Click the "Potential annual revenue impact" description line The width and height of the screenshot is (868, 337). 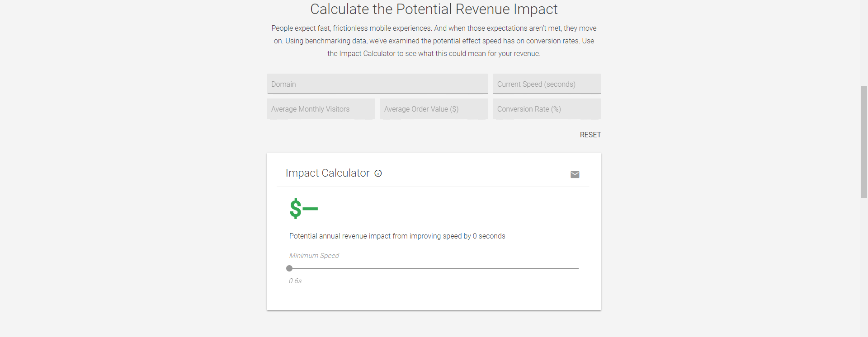tap(397, 236)
